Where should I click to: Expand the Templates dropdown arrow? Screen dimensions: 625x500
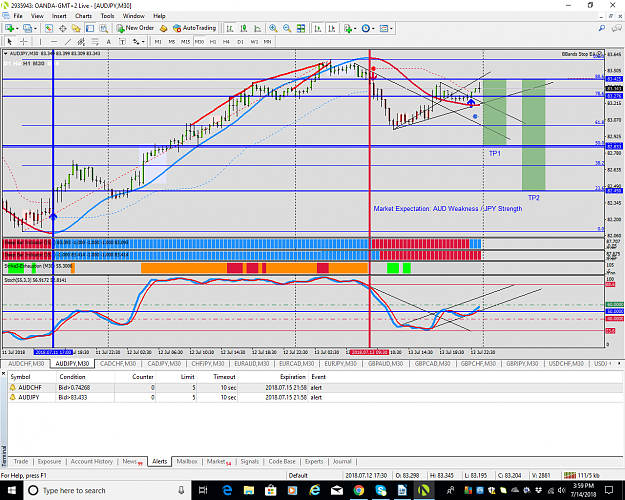(391, 28)
